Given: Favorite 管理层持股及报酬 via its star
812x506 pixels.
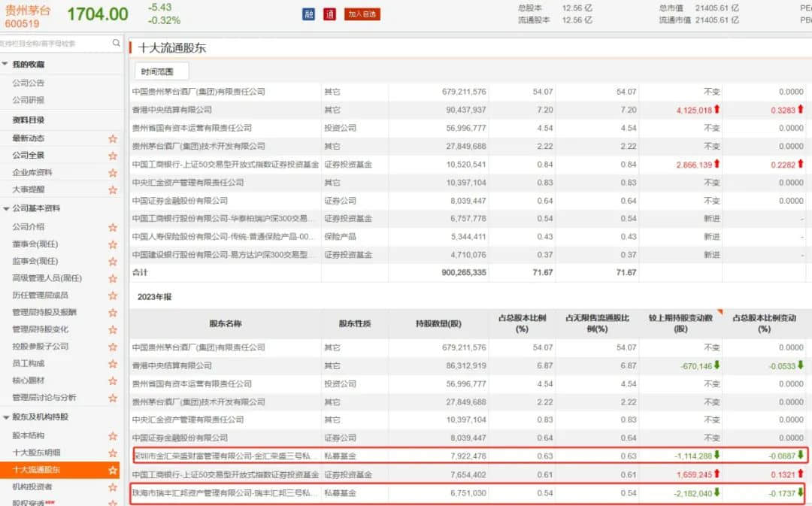Looking at the screenshot, I should [113, 312].
